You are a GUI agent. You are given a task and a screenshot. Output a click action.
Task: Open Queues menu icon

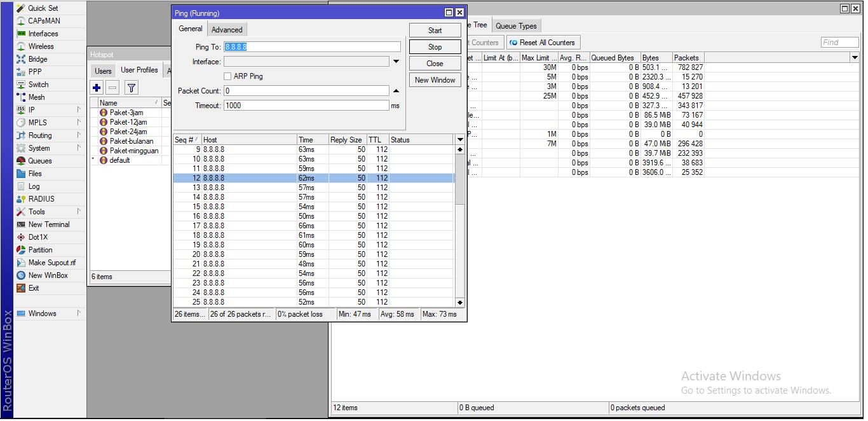point(22,161)
